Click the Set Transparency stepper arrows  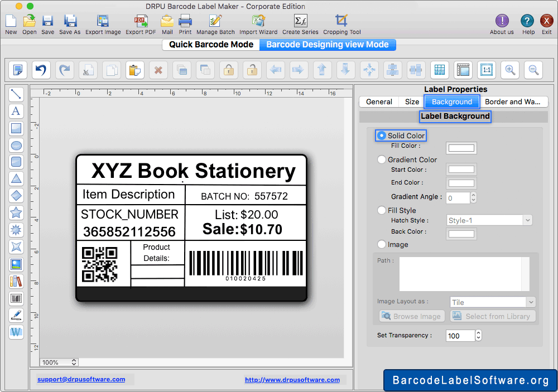coord(479,336)
